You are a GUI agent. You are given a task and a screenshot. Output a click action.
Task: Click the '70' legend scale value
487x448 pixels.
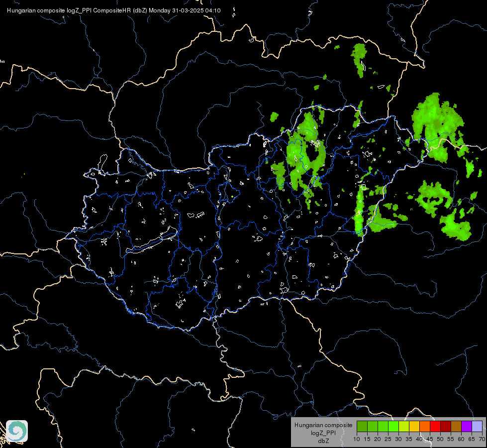[x=482, y=440]
